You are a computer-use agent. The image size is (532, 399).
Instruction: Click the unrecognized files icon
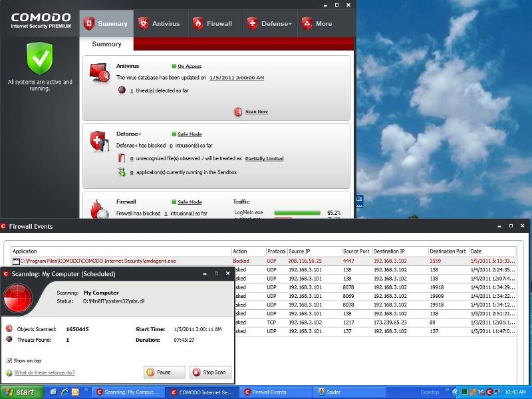pyautogui.click(x=121, y=158)
